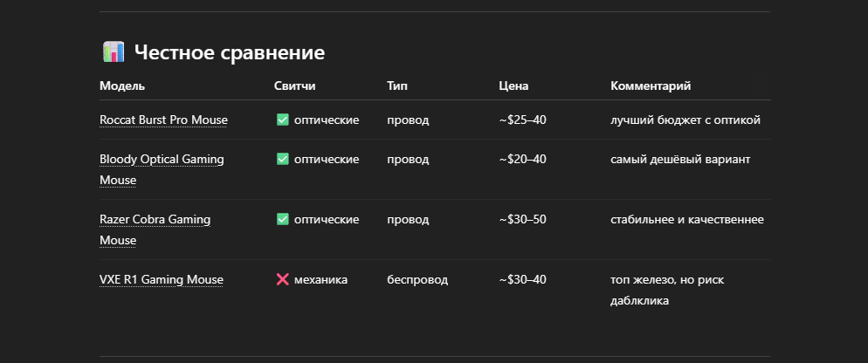Image resolution: width=868 pixels, height=363 pixels.
Task: Click the самый дешёвый вариант comment
Action: pyautogui.click(x=680, y=160)
